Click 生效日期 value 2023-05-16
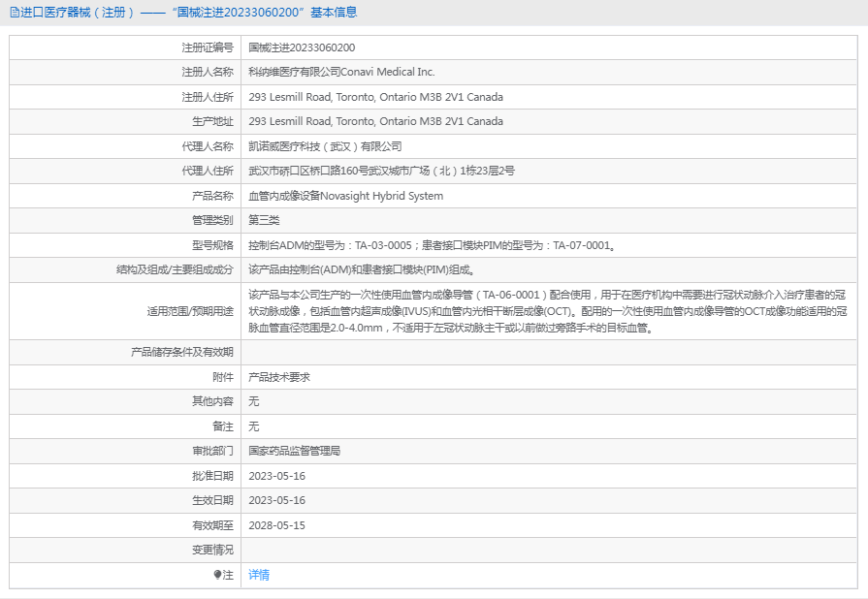Viewport: 868px width, 599px height. click(x=276, y=500)
